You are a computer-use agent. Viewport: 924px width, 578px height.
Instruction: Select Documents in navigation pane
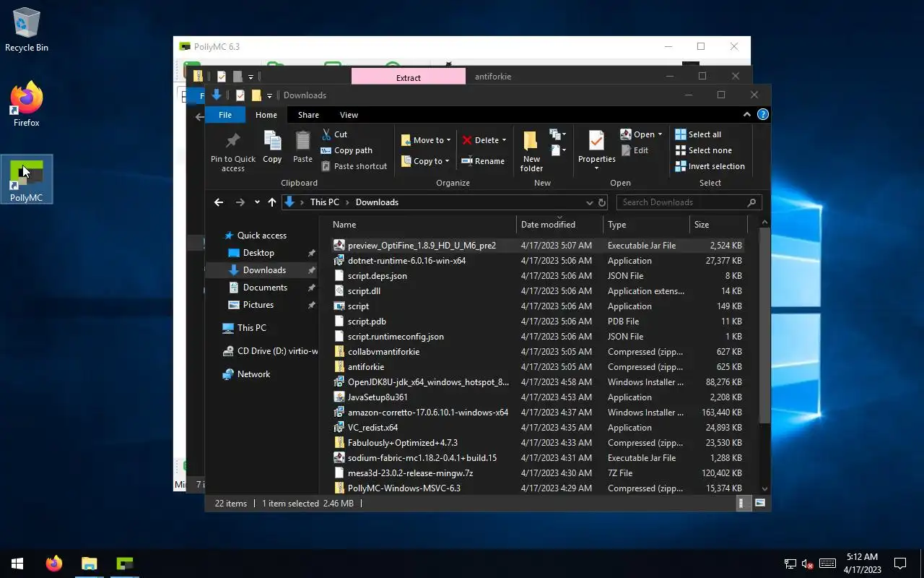point(265,288)
